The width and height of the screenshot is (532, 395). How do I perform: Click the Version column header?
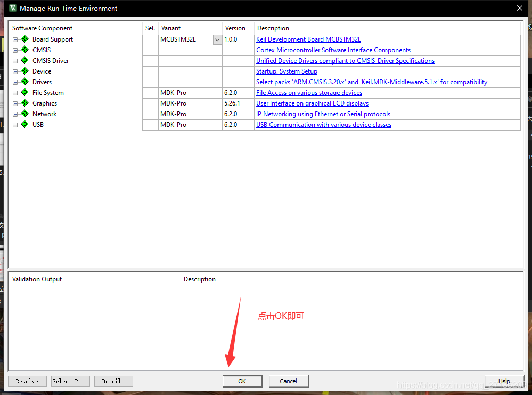pos(235,28)
